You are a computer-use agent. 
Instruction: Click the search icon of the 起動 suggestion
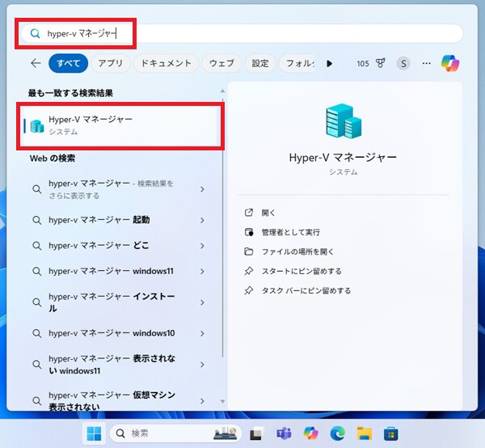point(37,220)
